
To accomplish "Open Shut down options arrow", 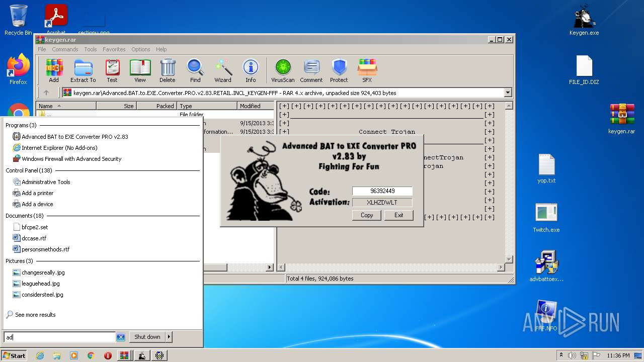I will [169, 337].
